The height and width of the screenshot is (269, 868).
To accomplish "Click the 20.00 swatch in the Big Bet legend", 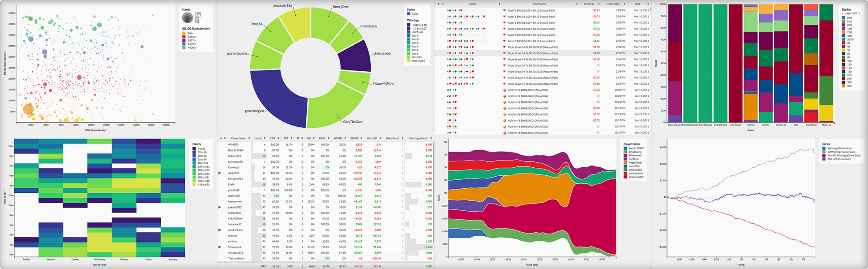I will click(844, 39).
